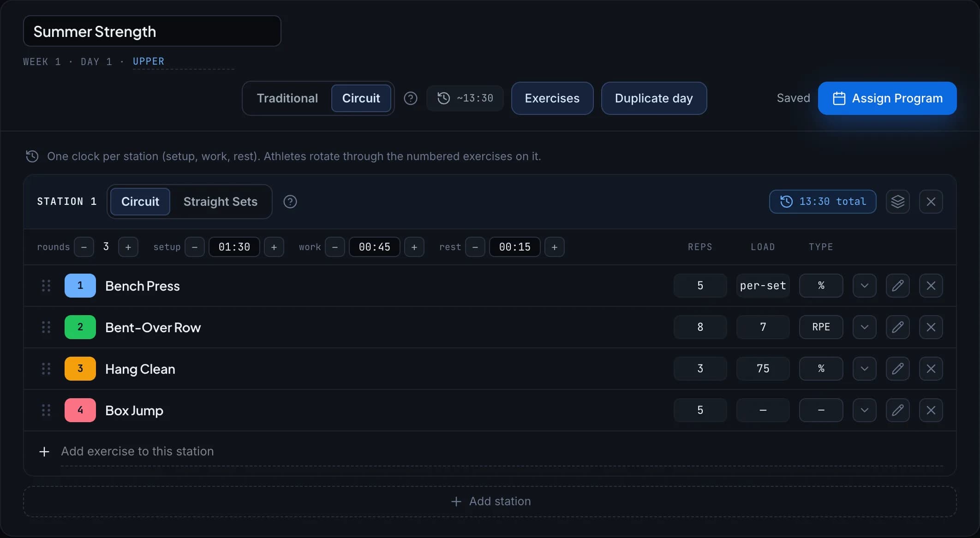Grab the drag handle for Bench Press

point(46,286)
